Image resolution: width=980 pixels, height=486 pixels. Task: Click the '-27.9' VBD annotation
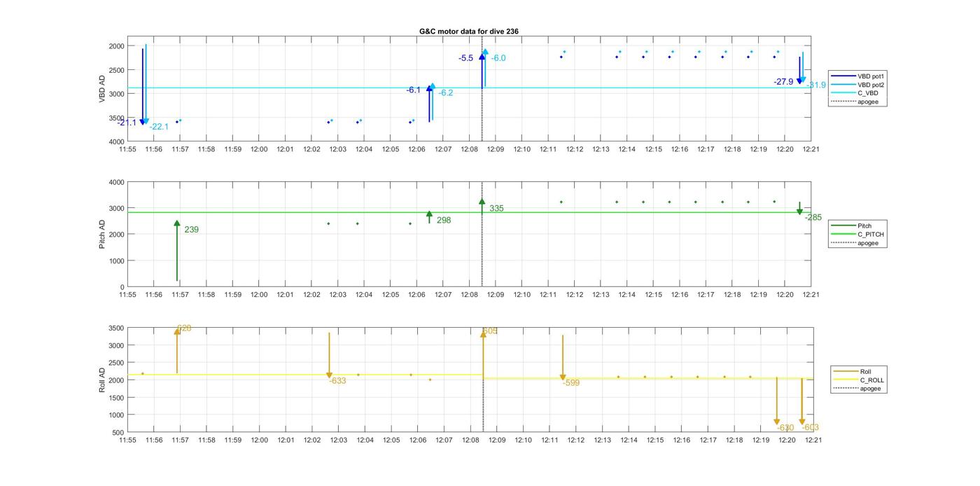pos(783,82)
